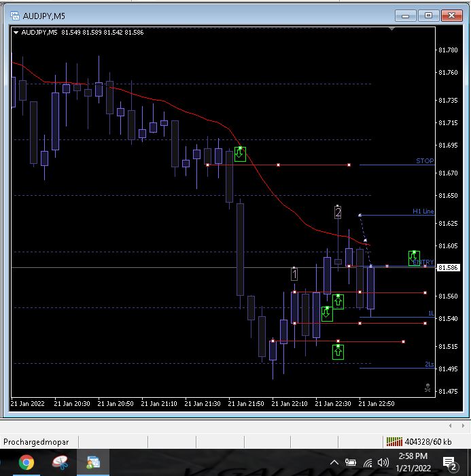
Task: Click the volume speaker icon in tray
Action: [x=383, y=462]
